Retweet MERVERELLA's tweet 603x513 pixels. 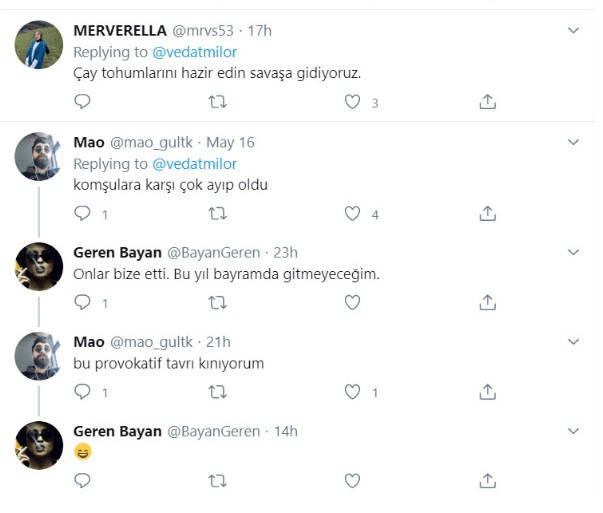tap(217, 101)
